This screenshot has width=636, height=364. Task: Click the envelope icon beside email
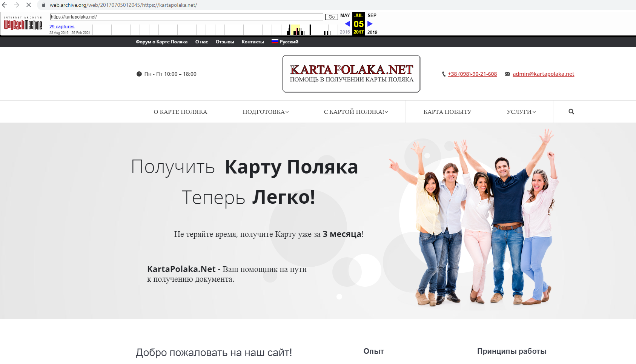[x=507, y=74]
